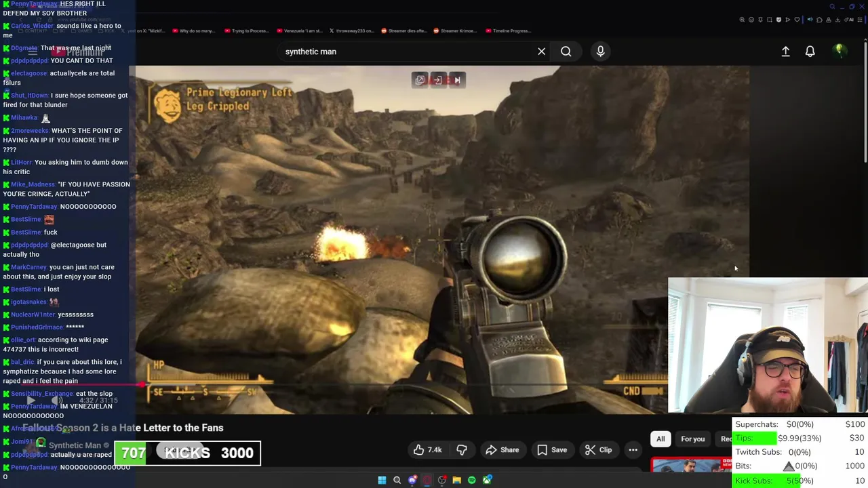This screenshot has width=868, height=488.
Task: Open the Synthetic Man channel name
Action: click(x=75, y=445)
